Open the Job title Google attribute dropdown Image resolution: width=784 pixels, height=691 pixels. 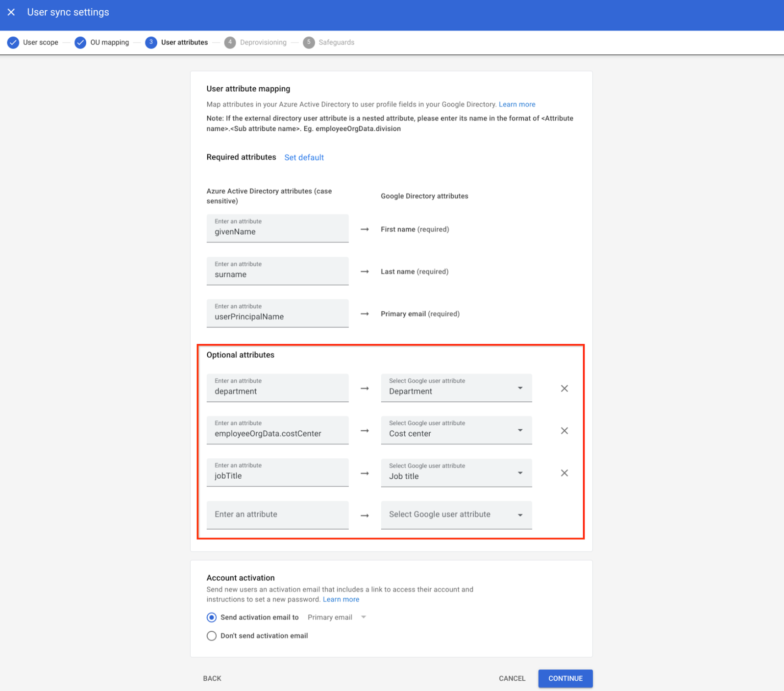coord(456,472)
